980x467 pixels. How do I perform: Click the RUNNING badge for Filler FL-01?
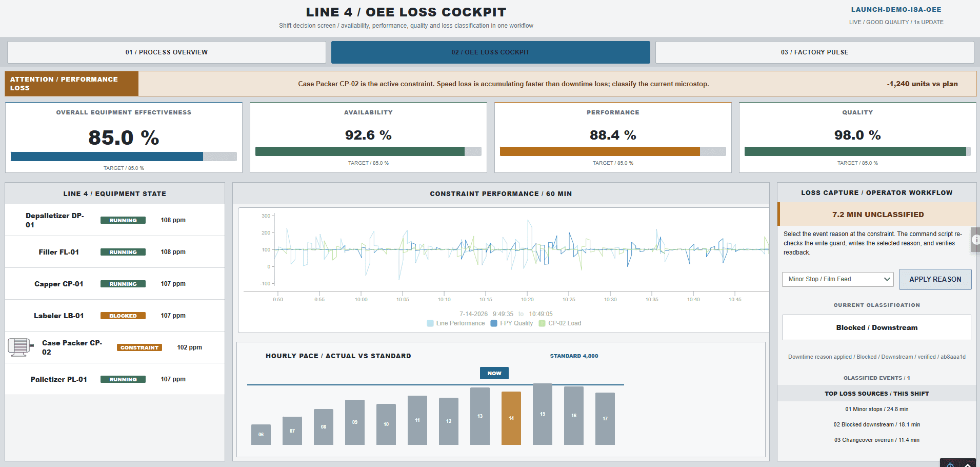[x=123, y=252]
